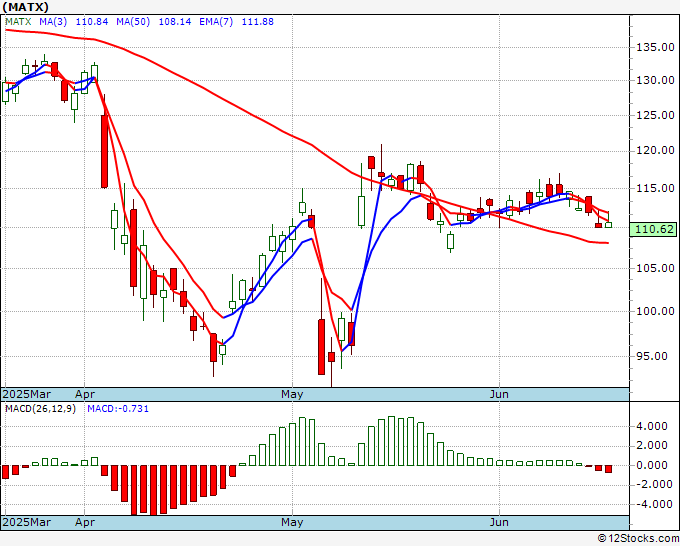
Task: Click May on the price chart axis
Action: click(x=292, y=395)
